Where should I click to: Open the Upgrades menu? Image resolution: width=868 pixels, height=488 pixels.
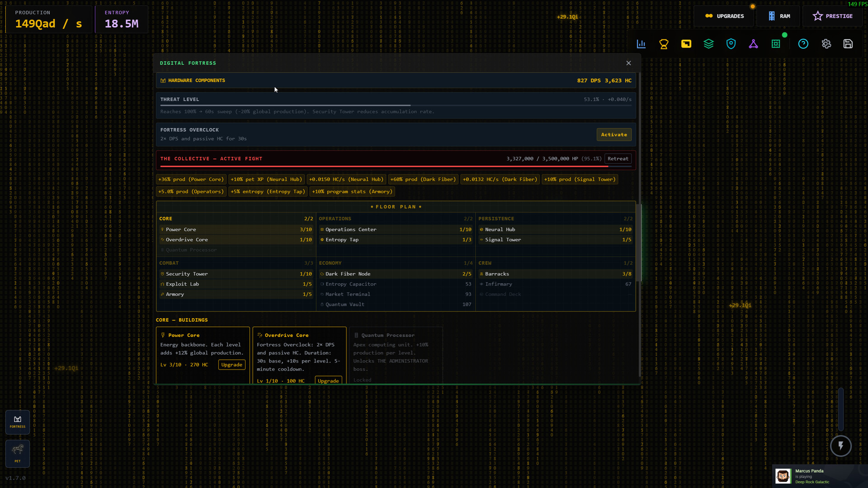pyautogui.click(x=725, y=16)
